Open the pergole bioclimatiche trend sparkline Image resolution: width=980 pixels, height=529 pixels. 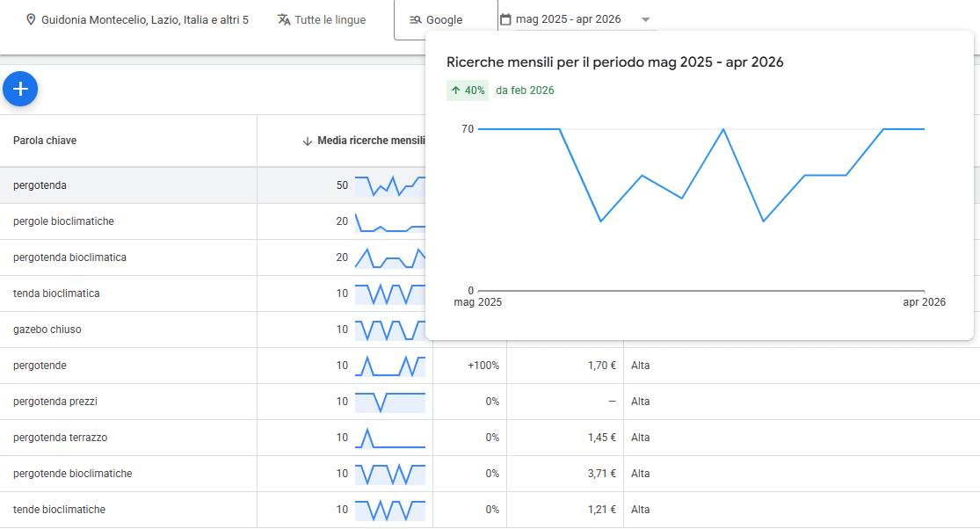[x=390, y=221]
